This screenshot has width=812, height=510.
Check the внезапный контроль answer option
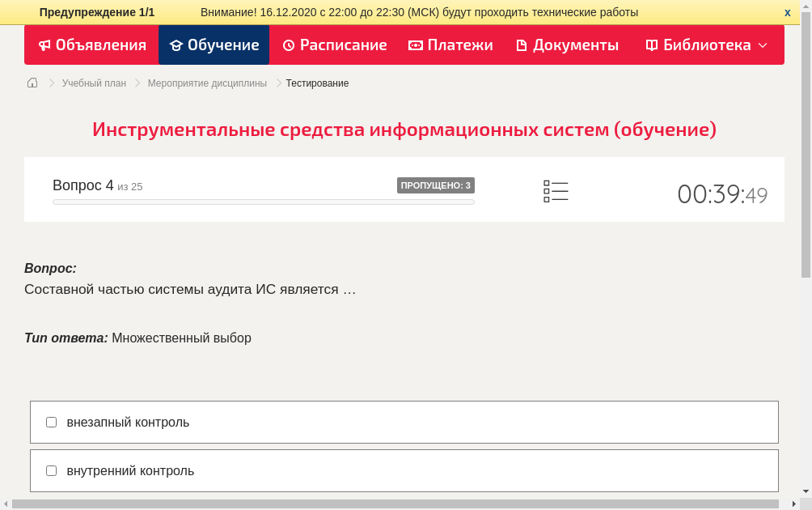tap(51, 421)
